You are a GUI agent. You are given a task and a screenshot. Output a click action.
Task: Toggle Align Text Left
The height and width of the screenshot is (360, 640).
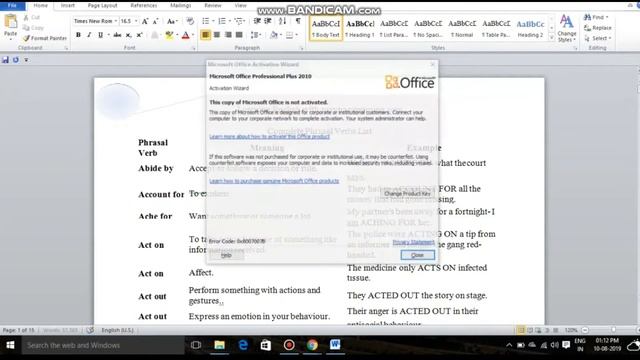(x=205, y=35)
